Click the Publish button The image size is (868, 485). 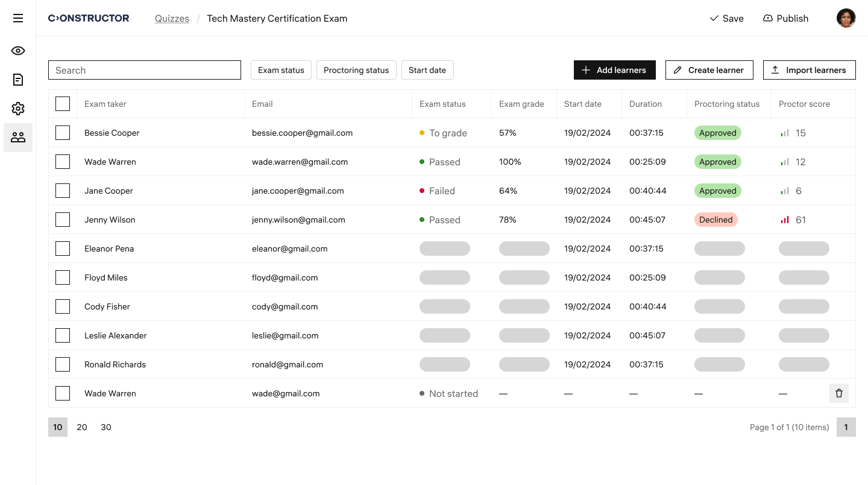(785, 18)
